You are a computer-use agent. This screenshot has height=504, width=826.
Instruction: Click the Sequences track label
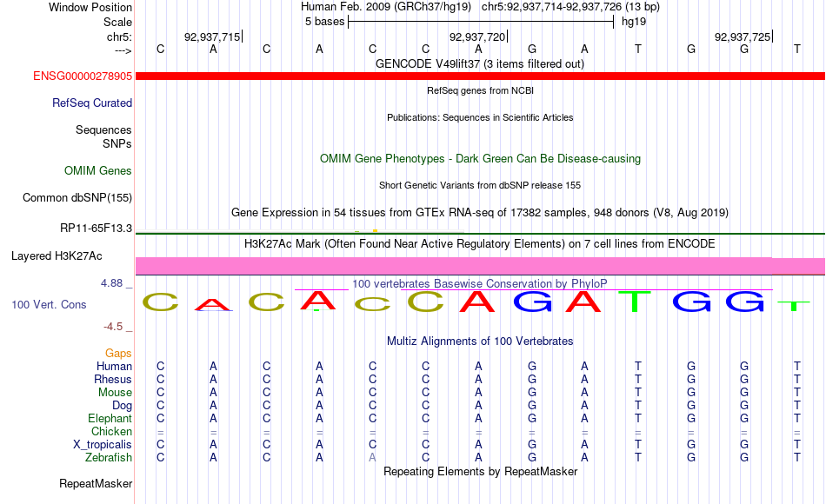point(103,129)
